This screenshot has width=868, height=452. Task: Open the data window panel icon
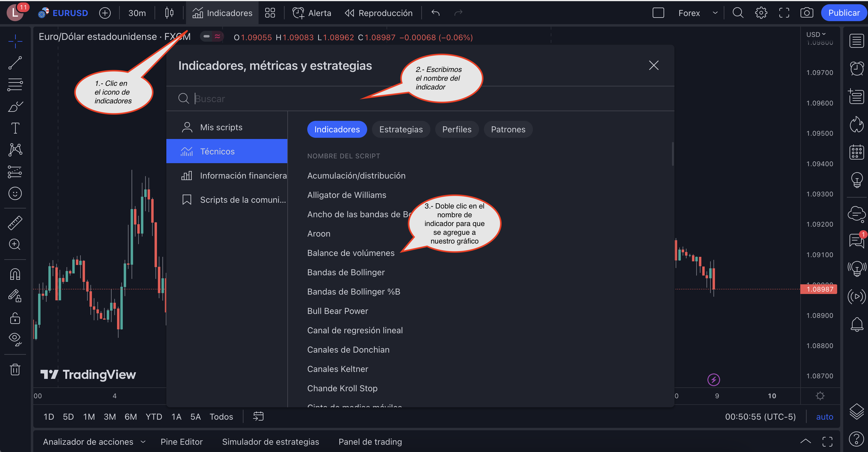click(856, 97)
